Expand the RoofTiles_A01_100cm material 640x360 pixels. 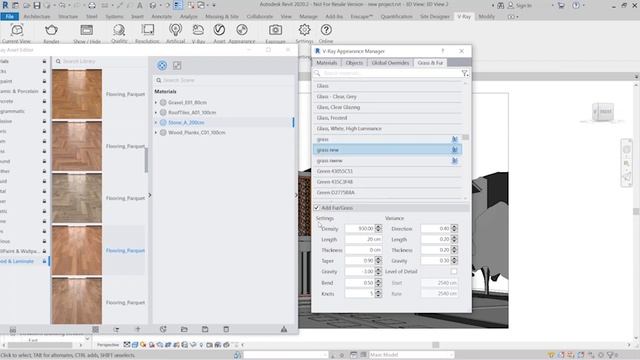point(156,112)
